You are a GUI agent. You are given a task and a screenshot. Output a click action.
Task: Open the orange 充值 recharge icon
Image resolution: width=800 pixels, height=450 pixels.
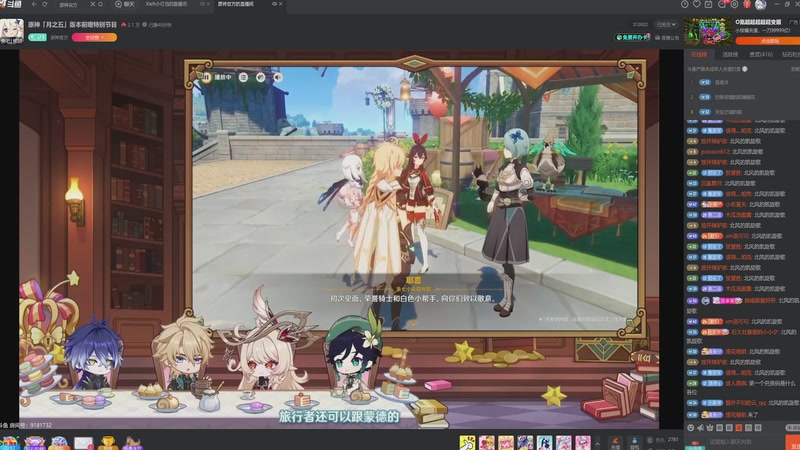615,442
